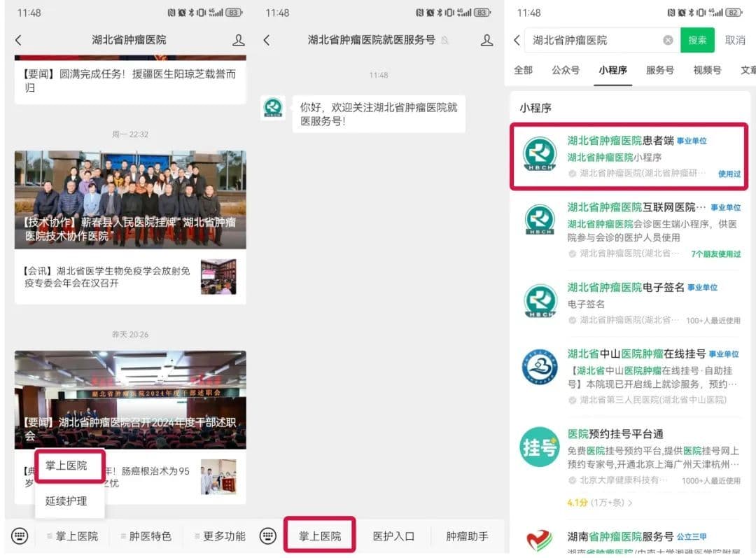Open profile icon on 湖北省肿瘤医院 chat
This screenshot has height=558, width=756.
[238, 40]
